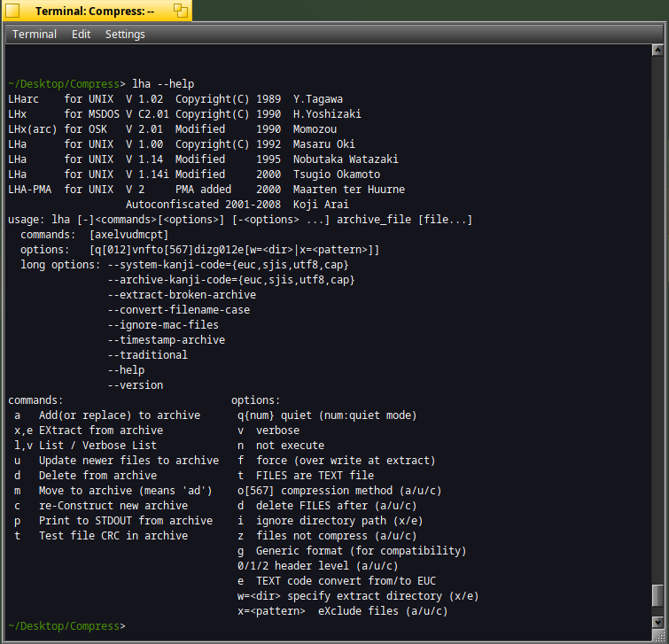Image resolution: width=669 pixels, height=644 pixels.
Task: Click the 'lha --help' command text
Action: (x=163, y=84)
